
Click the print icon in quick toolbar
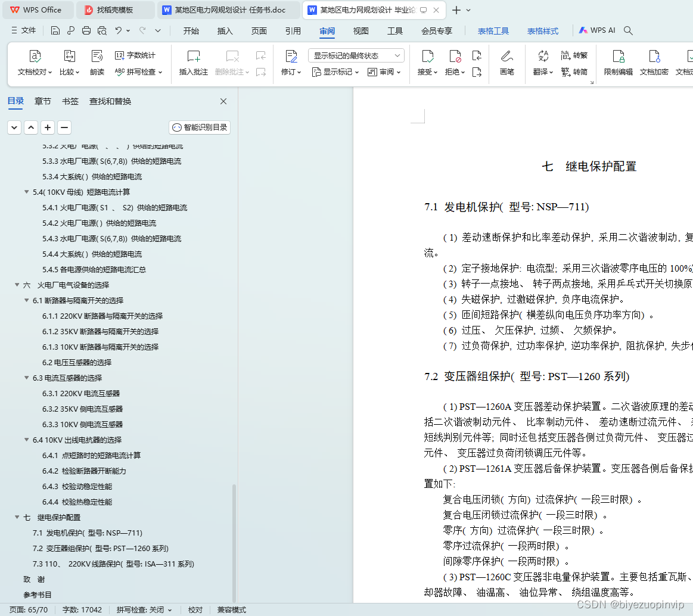86,30
